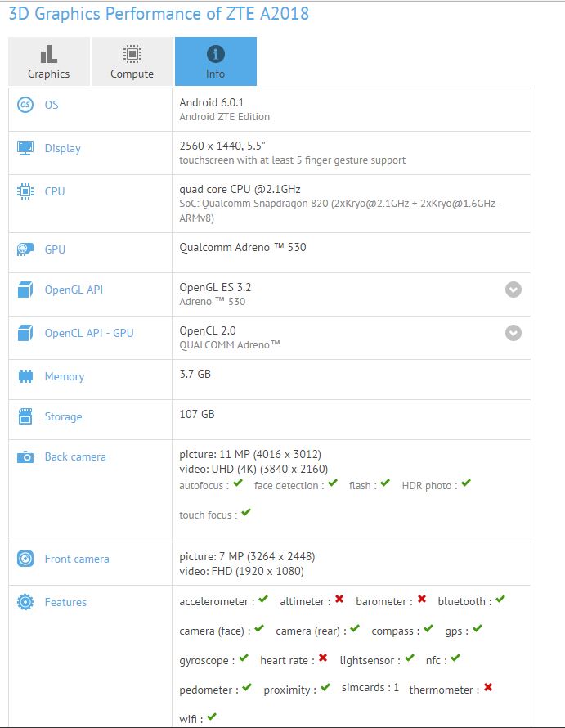Click the Display label
This screenshot has height=728, width=565.
[x=63, y=149]
